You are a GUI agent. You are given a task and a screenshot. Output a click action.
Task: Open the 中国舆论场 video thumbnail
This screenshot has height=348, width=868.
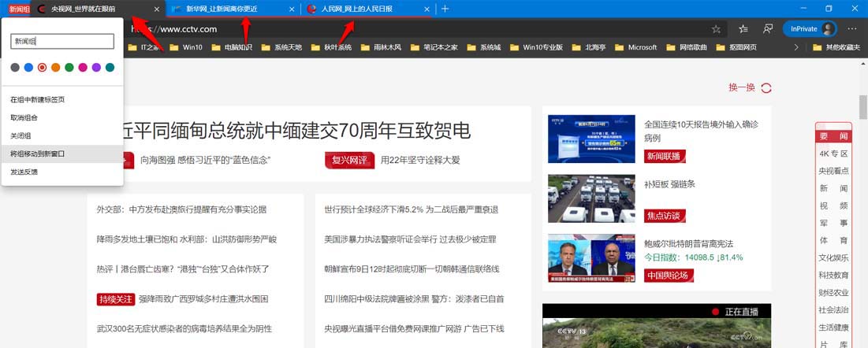point(591,257)
